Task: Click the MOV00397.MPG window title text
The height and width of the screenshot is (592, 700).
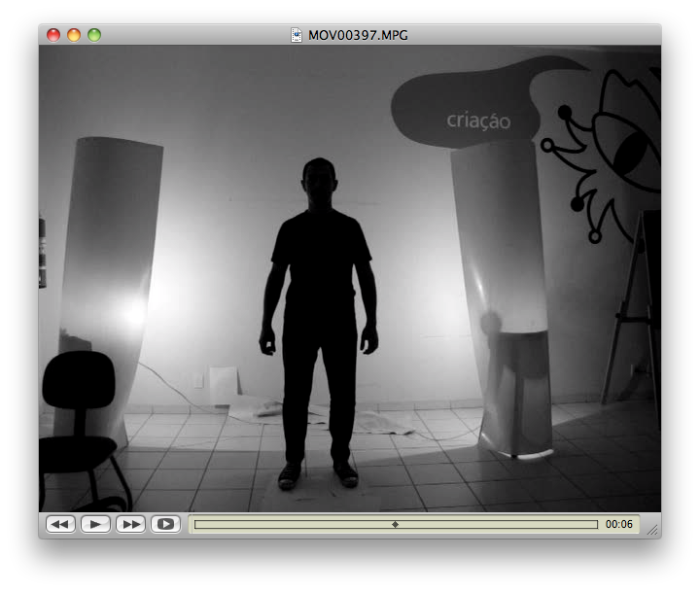Action: pyautogui.click(x=358, y=35)
